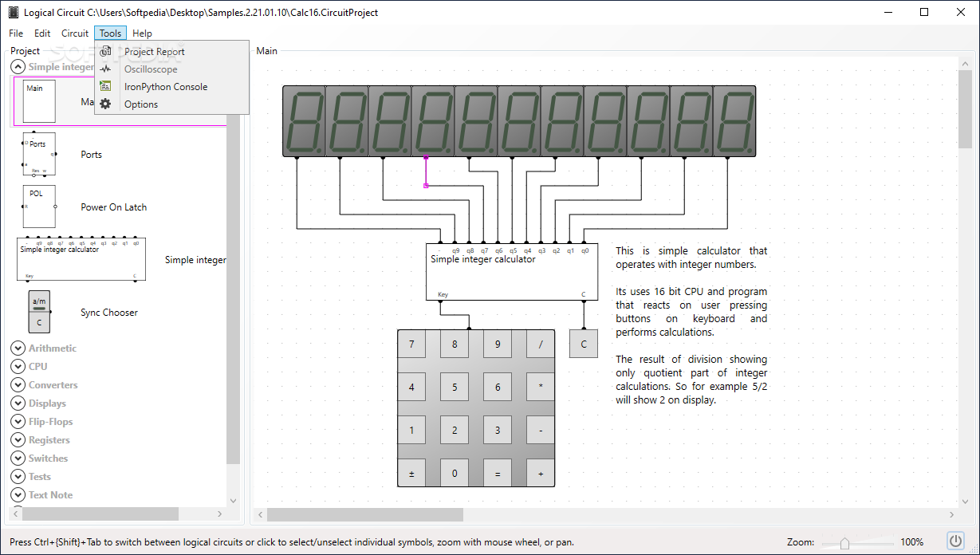Select the Power On Latch symbol
980x555 pixels.
pos(39,207)
